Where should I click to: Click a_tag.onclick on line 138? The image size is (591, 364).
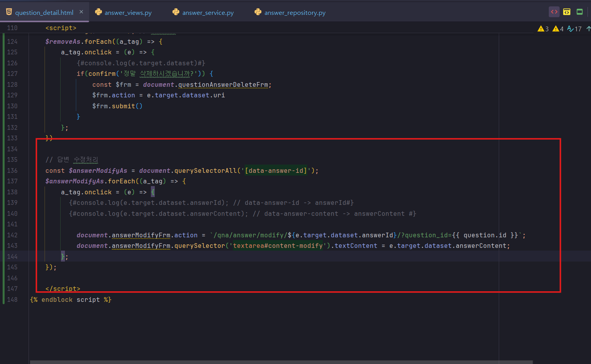(86, 192)
